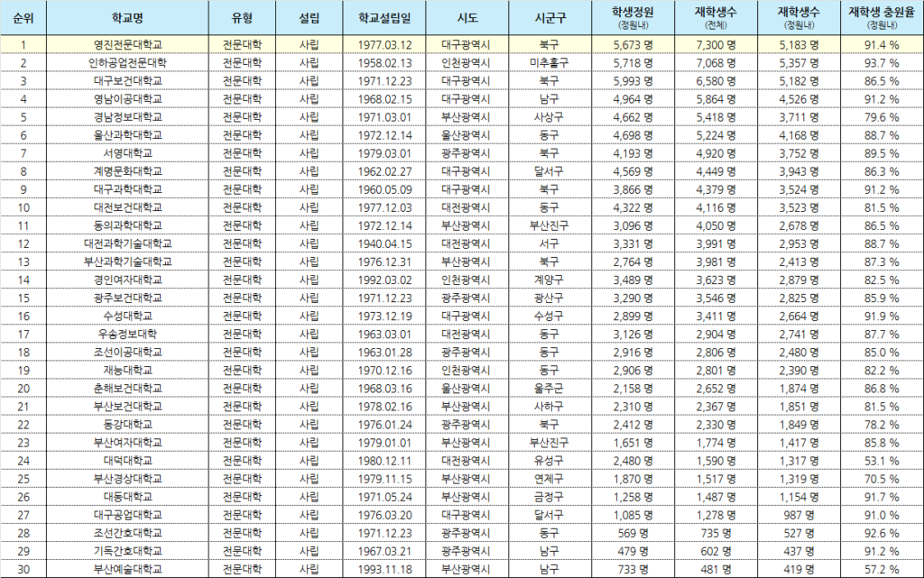This screenshot has width=924, height=578.
Task: Select 우송정보대학 school name cell
Action: pos(128,335)
